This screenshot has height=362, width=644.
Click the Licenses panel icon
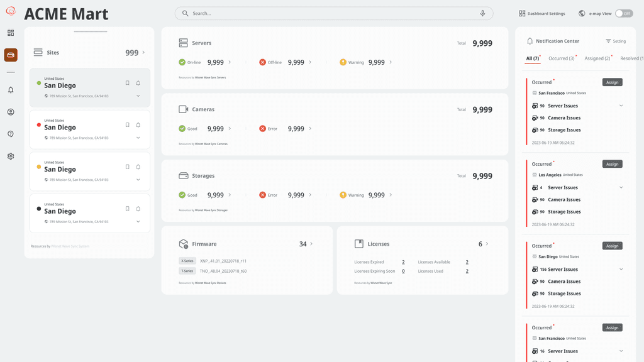(359, 244)
